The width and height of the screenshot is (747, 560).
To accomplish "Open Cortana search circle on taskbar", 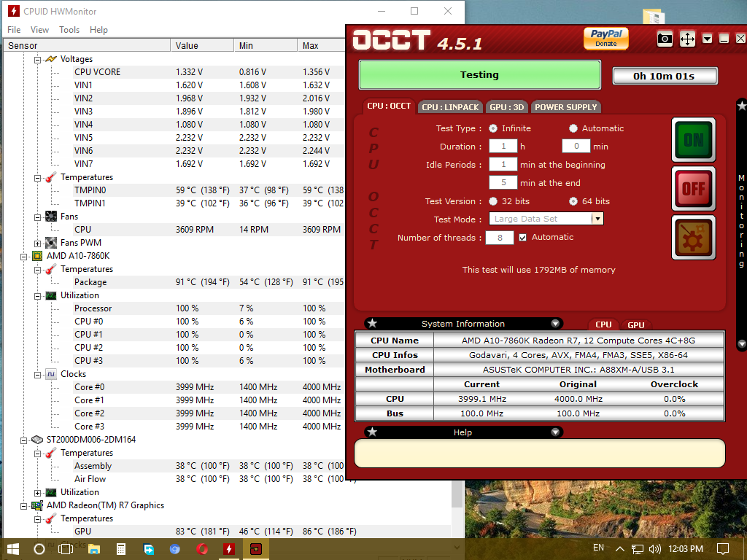I will 39,549.
